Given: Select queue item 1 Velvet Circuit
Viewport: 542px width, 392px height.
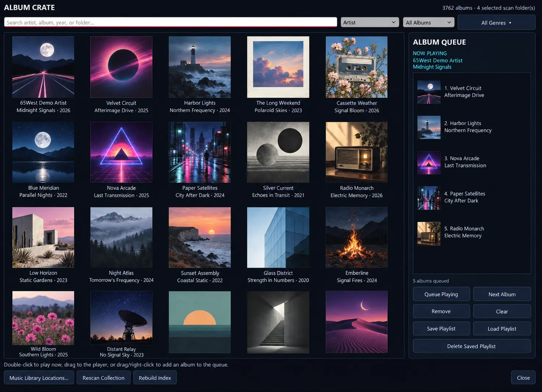Looking at the screenshot, I should tap(472, 92).
